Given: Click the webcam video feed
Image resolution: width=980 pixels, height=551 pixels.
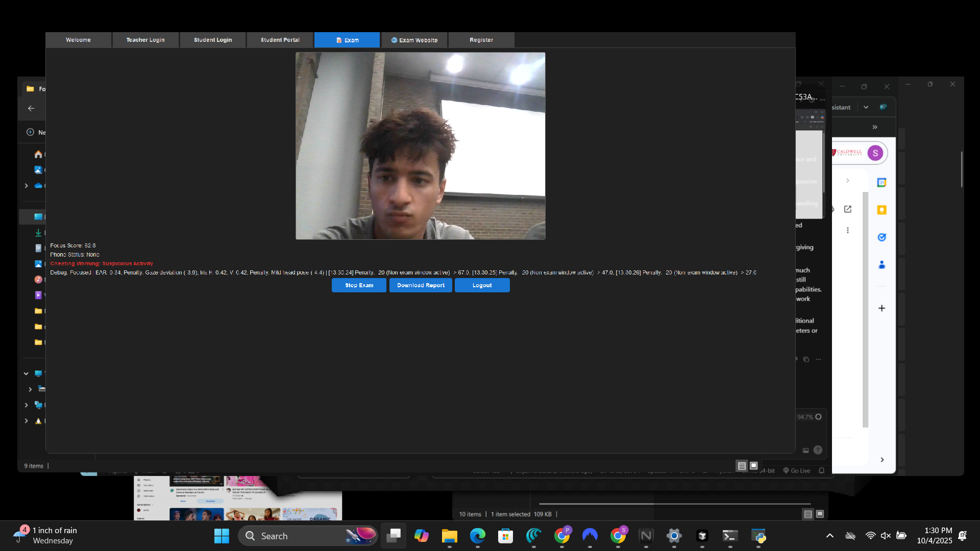Looking at the screenshot, I should point(420,146).
